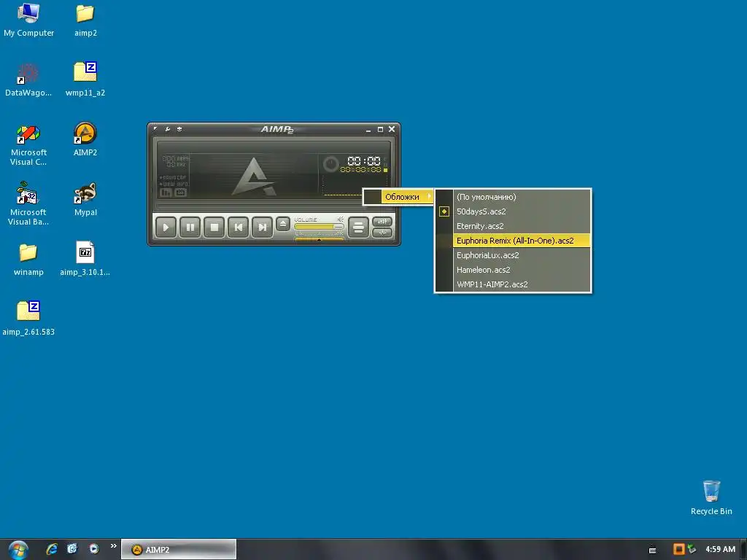Toggle the AUDIO CAP indicator
Viewport: 747px width, 560px height.
point(173,178)
